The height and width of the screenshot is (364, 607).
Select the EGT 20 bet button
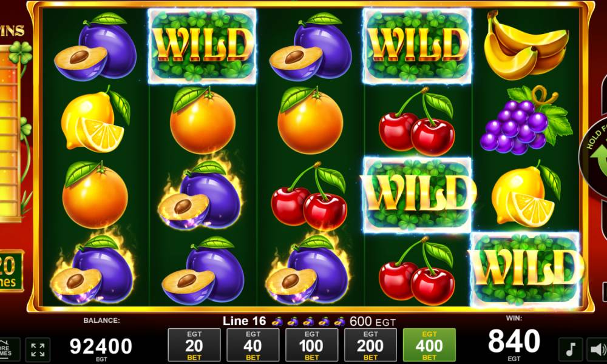[194, 345]
